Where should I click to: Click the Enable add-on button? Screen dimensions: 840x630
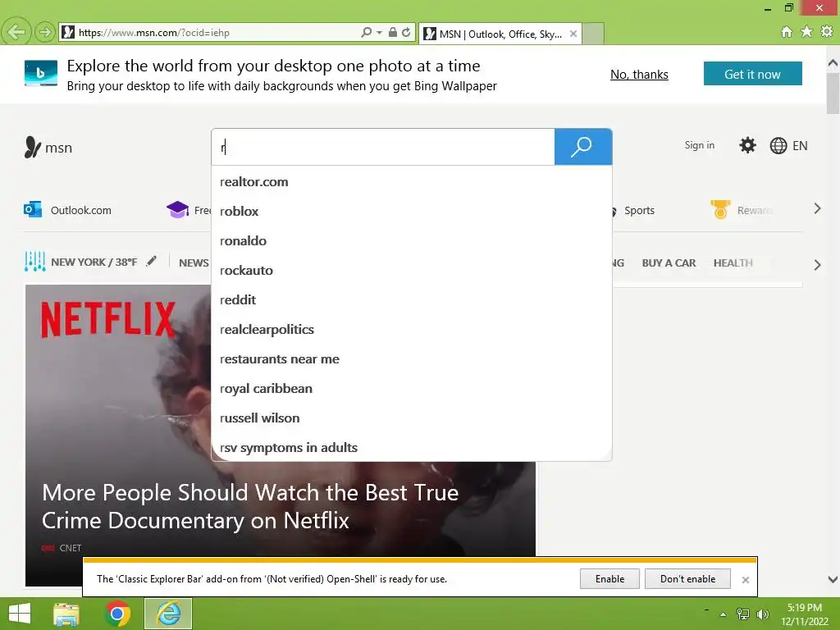[609, 579]
